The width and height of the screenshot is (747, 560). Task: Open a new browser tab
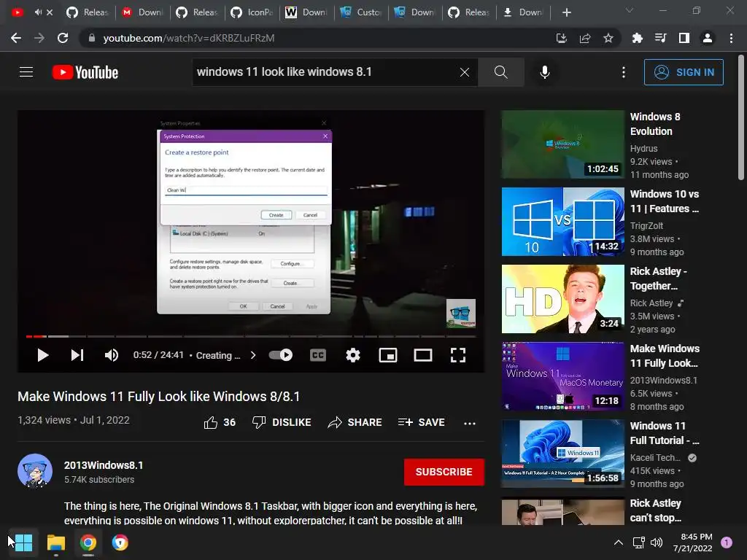[x=566, y=12]
